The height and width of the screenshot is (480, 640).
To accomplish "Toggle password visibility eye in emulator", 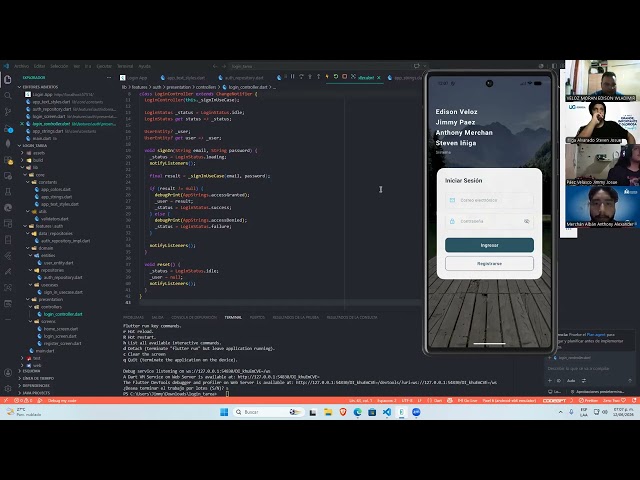I will click(x=527, y=221).
